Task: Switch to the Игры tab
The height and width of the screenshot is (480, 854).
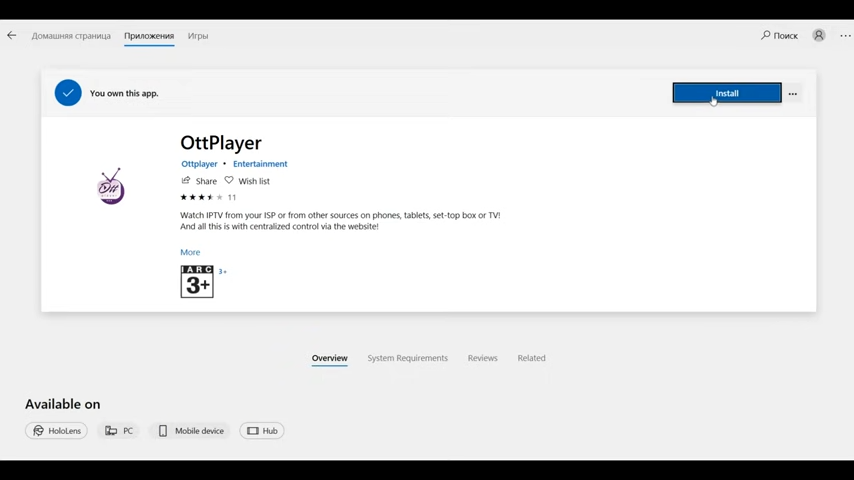Action: 198,36
